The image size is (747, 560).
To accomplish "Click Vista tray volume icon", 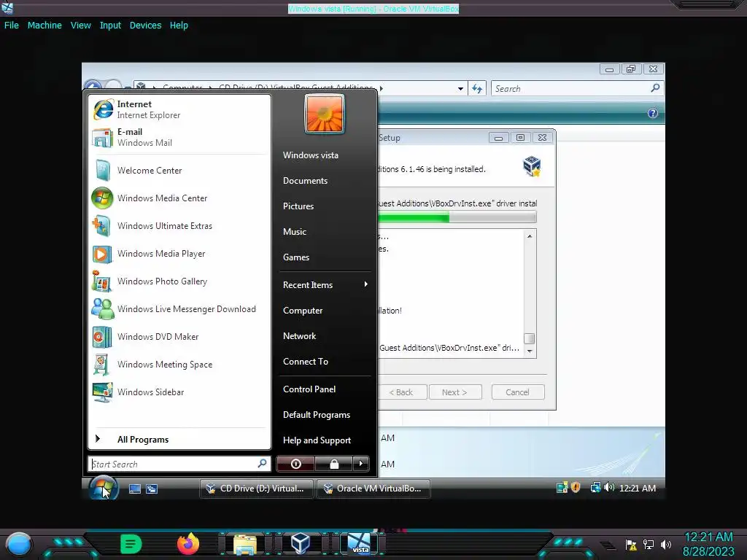I will pos(609,488).
